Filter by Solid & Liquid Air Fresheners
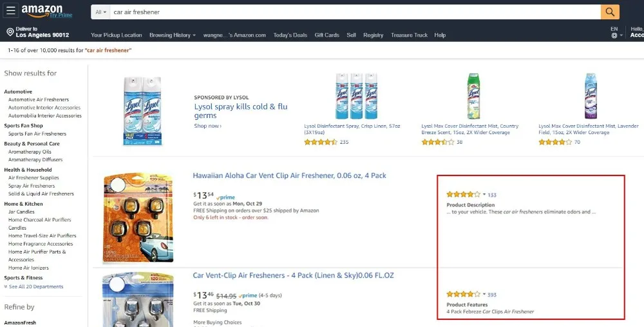The image size is (644, 327). (41, 193)
